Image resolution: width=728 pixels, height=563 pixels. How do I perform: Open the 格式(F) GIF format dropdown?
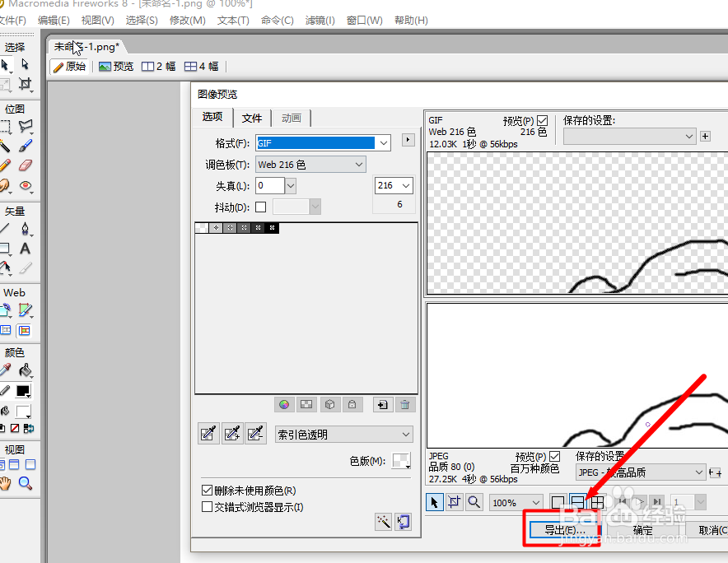point(383,142)
